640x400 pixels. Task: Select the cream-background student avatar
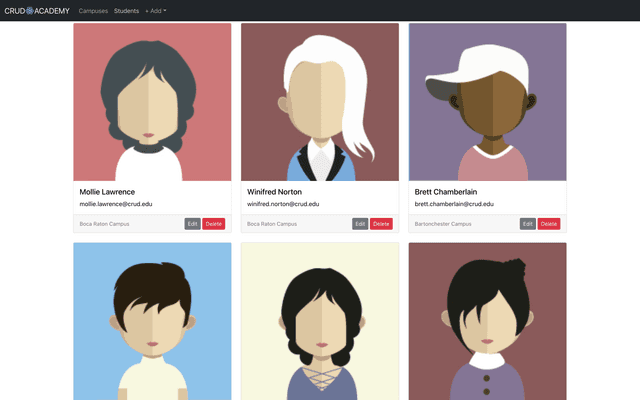coord(320,321)
